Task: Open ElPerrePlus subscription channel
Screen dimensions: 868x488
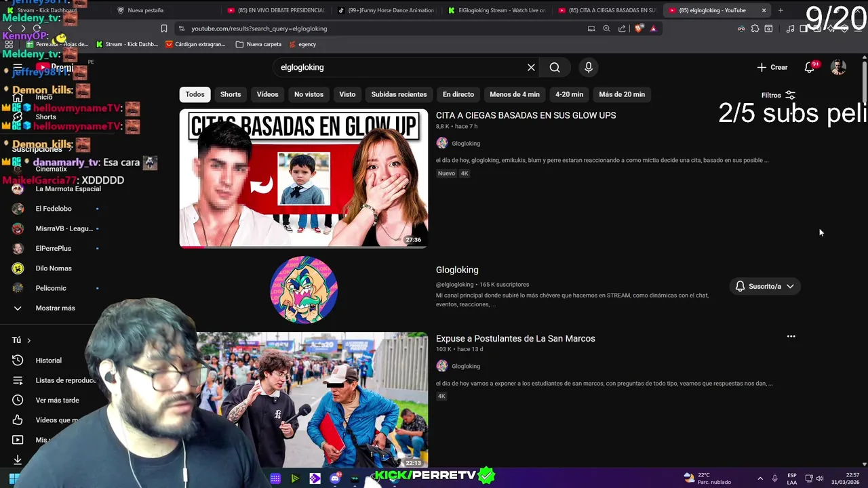Action: [53, 248]
